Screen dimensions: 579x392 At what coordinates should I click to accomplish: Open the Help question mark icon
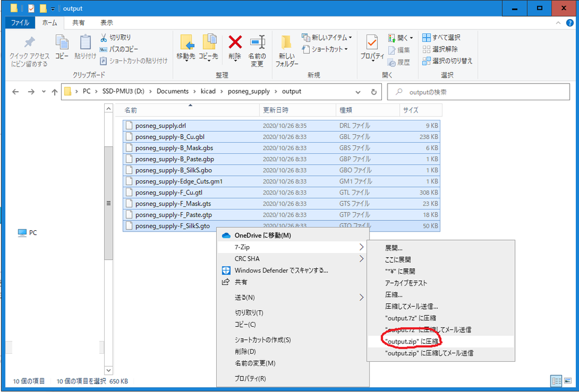point(570,23)
